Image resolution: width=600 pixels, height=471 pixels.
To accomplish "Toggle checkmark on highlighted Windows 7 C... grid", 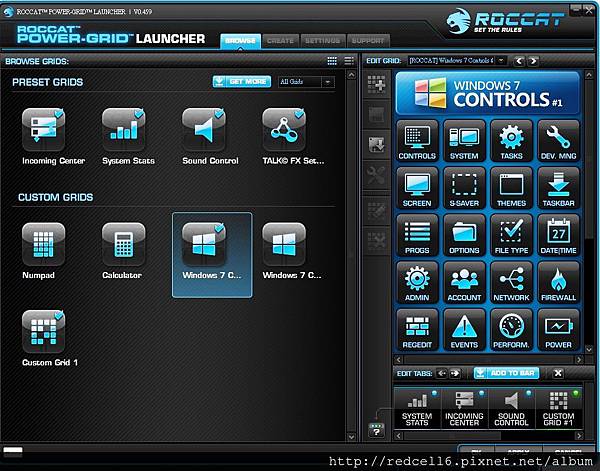I will click(x=219, y=228).
